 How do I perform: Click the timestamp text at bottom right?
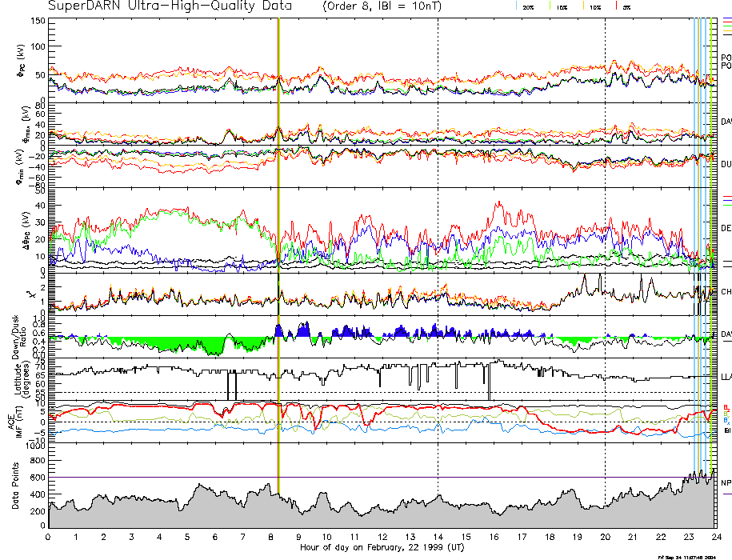click(692, 556)
